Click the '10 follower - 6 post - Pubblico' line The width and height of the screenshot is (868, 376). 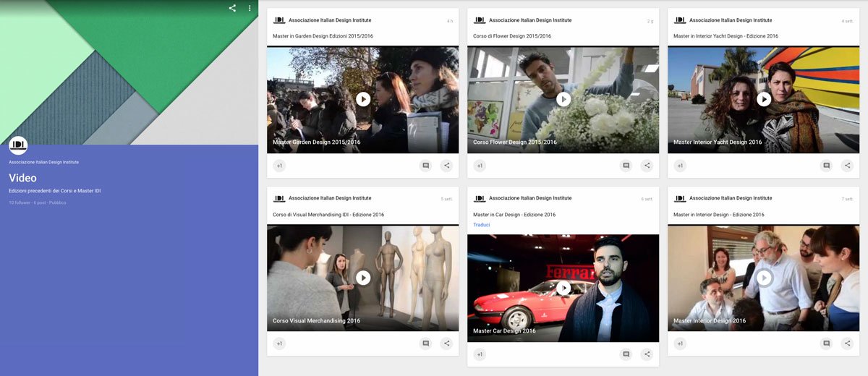[37, 202]
